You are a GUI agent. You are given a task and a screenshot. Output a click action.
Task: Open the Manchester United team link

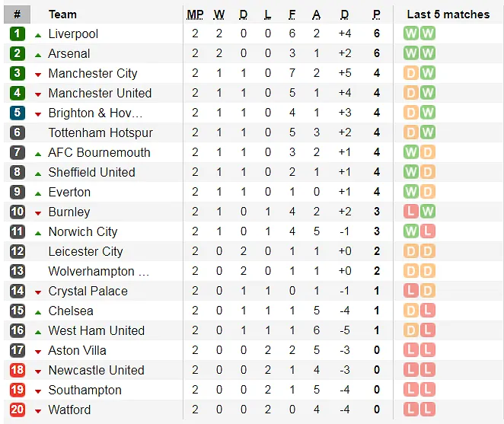[x=100, y=93]
